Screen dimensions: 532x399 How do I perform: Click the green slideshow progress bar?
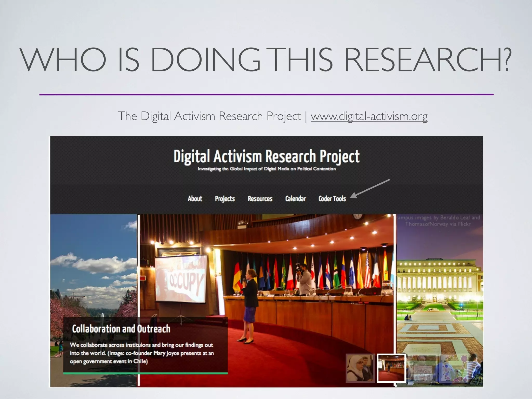(145, 373)
